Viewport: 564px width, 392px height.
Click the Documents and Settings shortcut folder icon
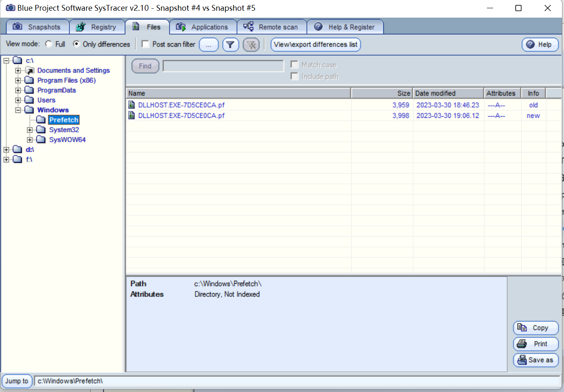[x=29, y=70]
